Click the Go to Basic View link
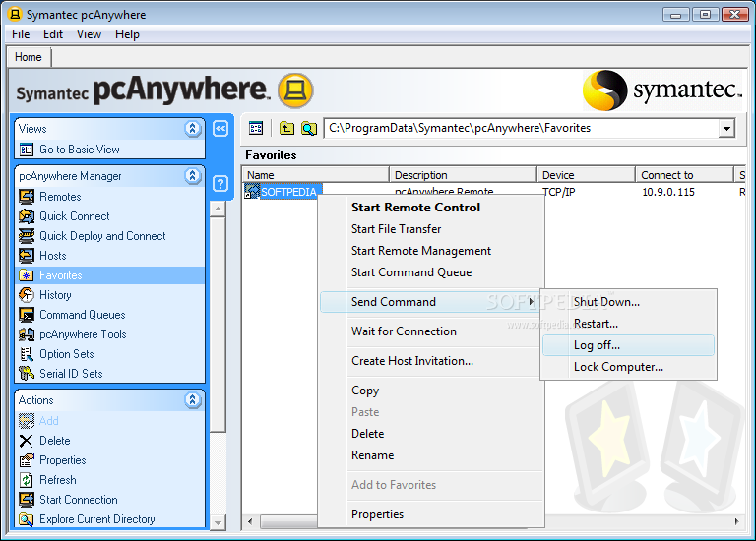The image size is (756, 541). [80, 150]
